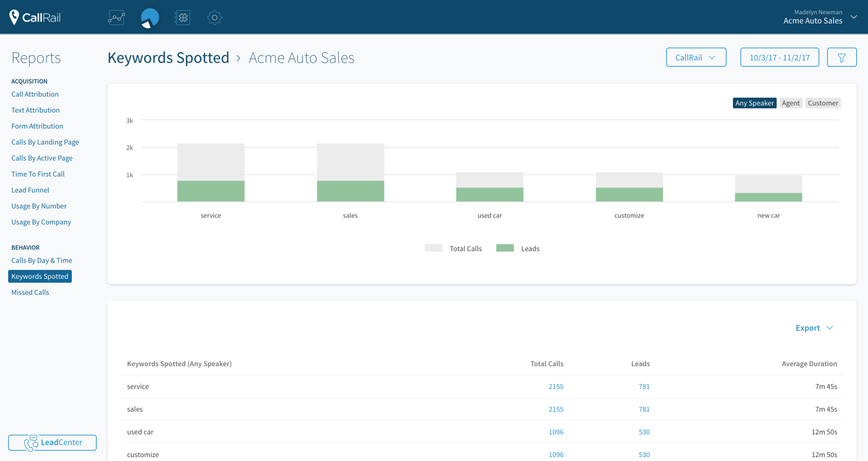868x461 pixels.
Task: Click the service bar's green leads segment
Action: (211, 191)
